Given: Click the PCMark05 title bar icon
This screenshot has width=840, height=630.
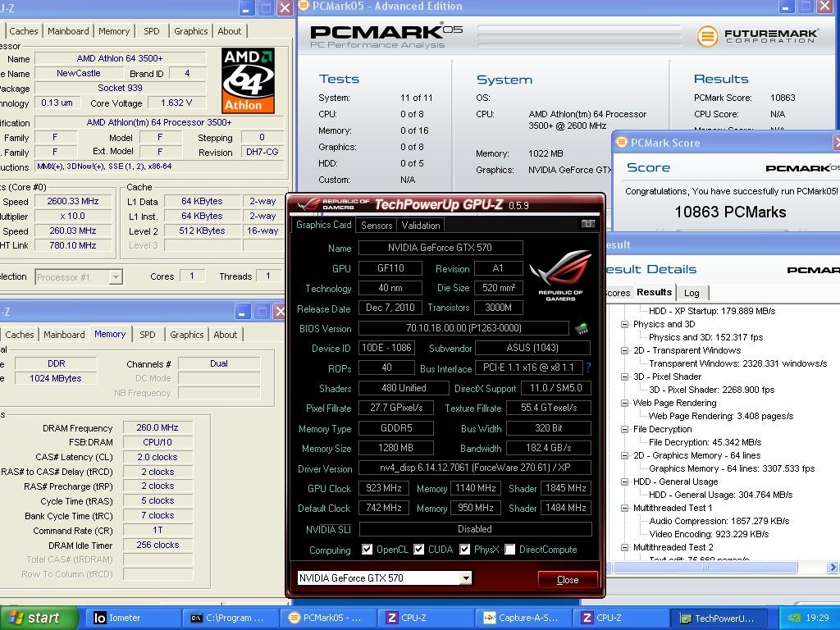Looking at the screenshot, I should pos(304,6).
